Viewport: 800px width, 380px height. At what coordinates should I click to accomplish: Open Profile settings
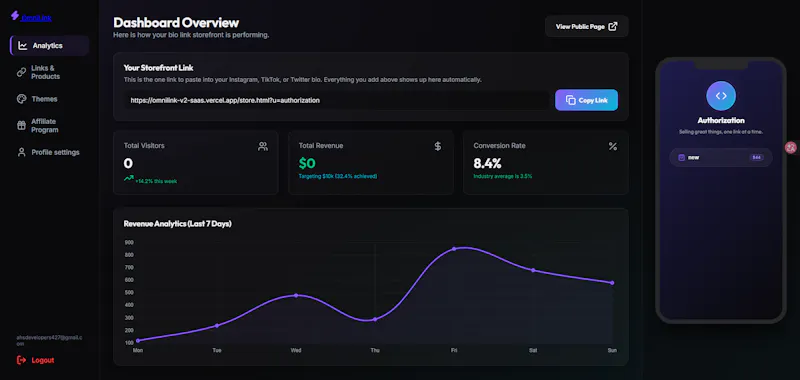click(x=49, y=153)
